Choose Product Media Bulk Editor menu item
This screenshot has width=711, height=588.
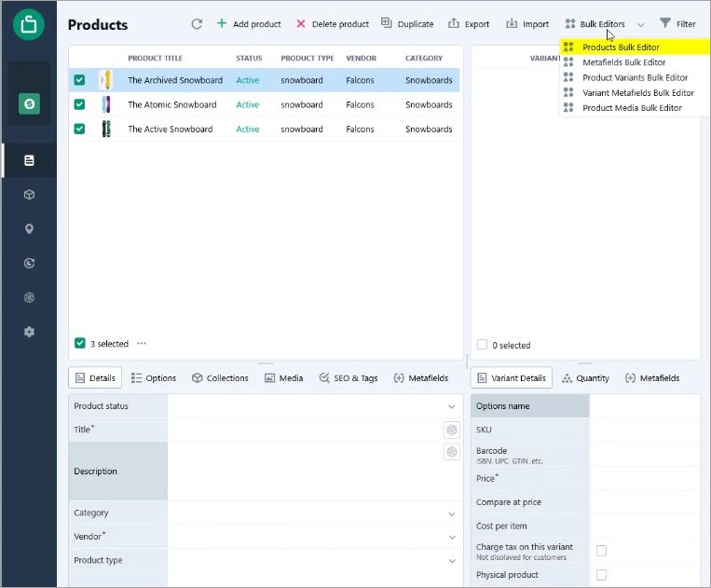pos(635,108)
